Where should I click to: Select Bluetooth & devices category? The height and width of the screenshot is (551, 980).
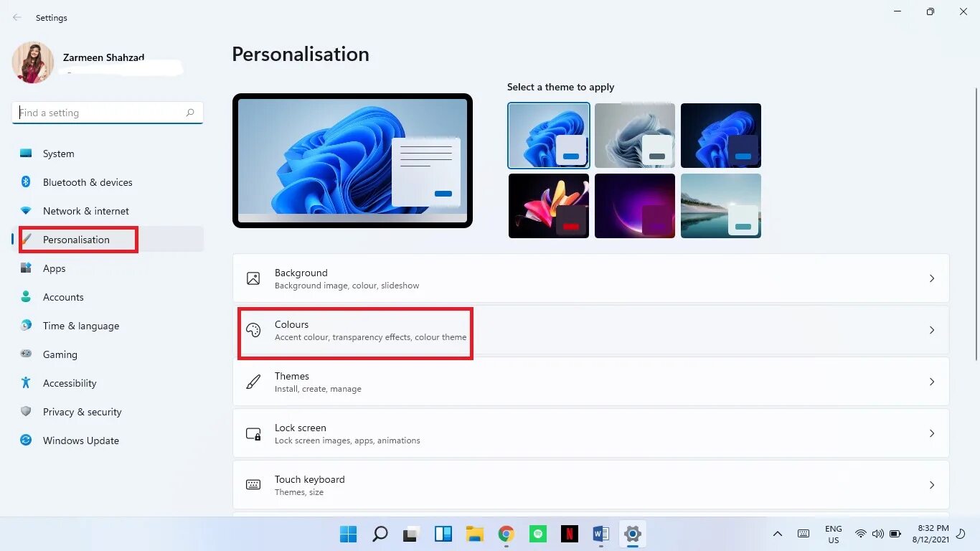(x=108, y=182)
